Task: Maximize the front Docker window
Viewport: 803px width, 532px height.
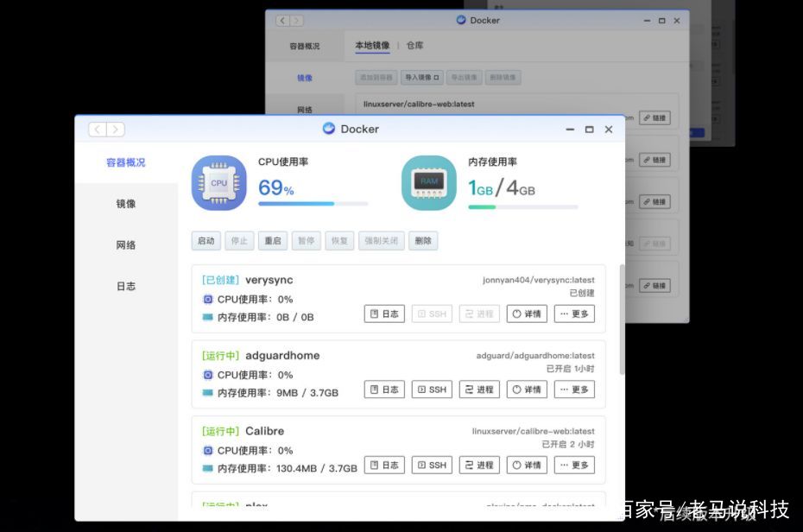Action: point(590,130)
